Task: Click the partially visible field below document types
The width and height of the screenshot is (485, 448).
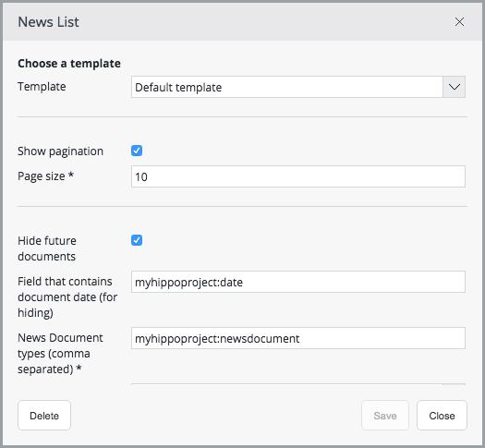Action: pos(298,384)
